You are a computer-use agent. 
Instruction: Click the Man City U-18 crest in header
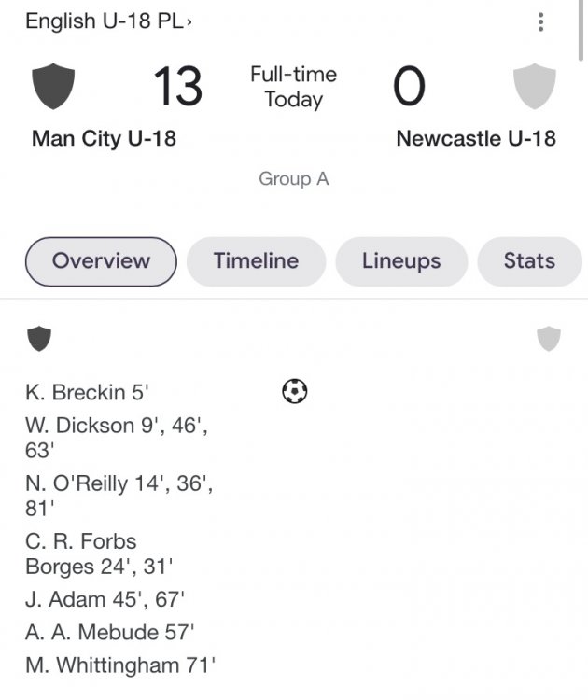click(54, 87)
